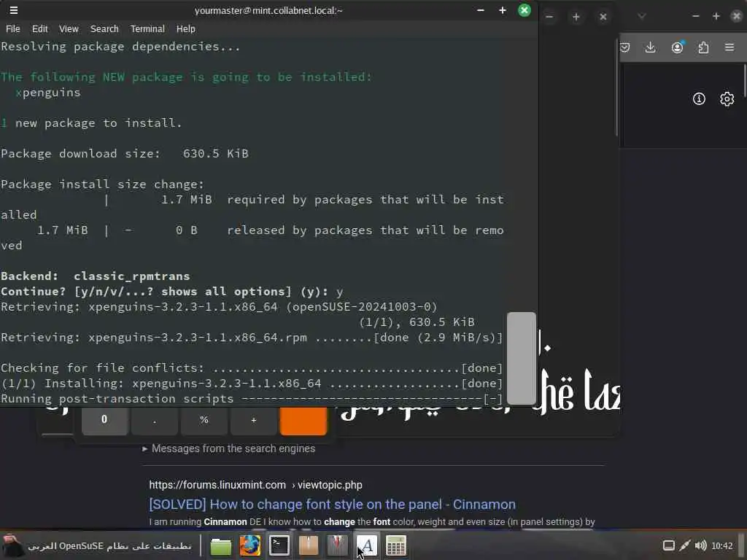Click the calculator 0 key
This screenshot has height=560, width=747.
pos(104,420)
